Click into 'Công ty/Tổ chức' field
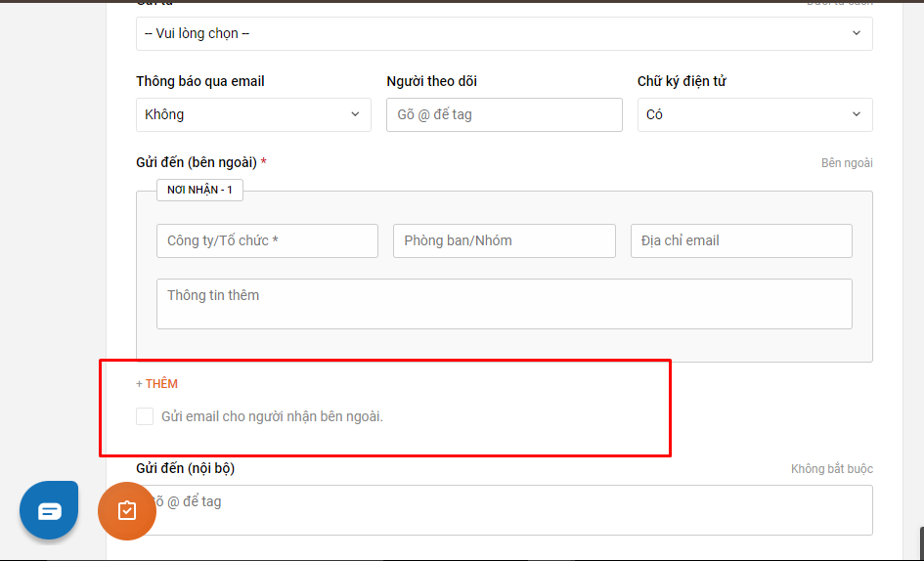 pyautogui.click(x=267, y=241)
